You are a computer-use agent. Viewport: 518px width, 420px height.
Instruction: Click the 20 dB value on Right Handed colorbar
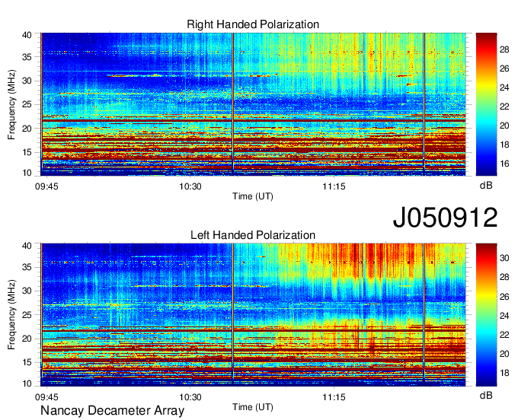(x=504, y=126)
